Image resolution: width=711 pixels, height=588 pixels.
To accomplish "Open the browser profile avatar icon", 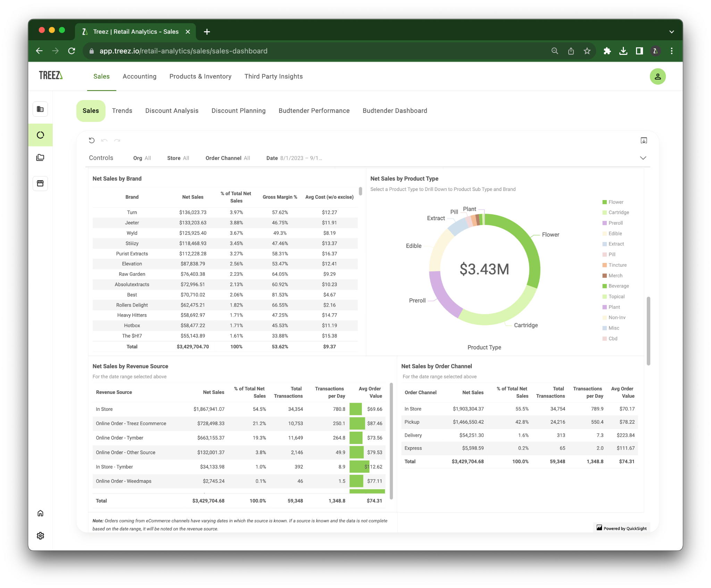I will click(x=655, y=51).
